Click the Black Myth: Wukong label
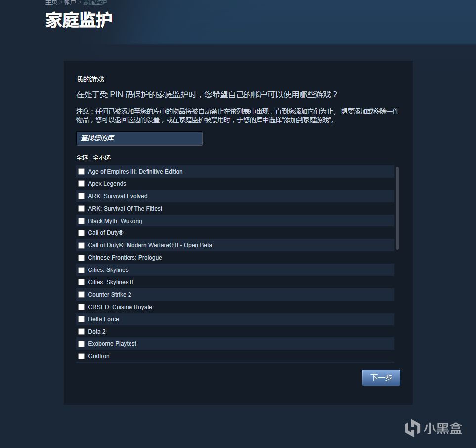The width and height of the screenshot is (476, 448). tap(115, 221)
